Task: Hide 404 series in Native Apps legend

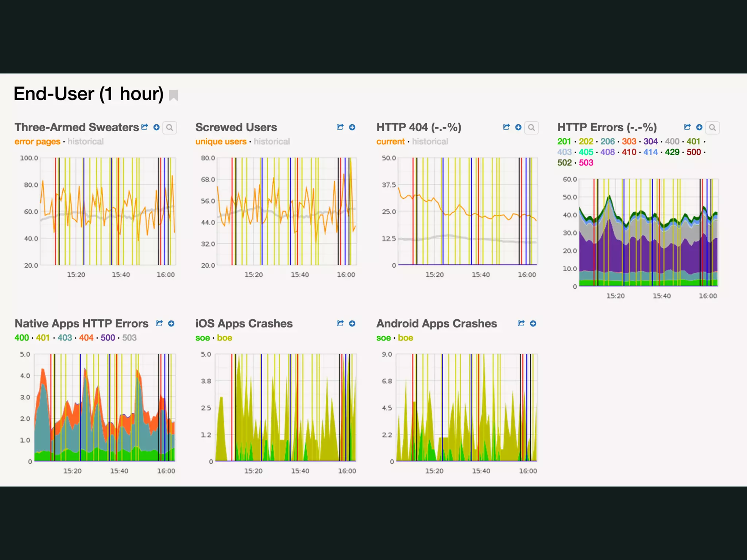Action: pyautogui.click(x=86, y=338)
